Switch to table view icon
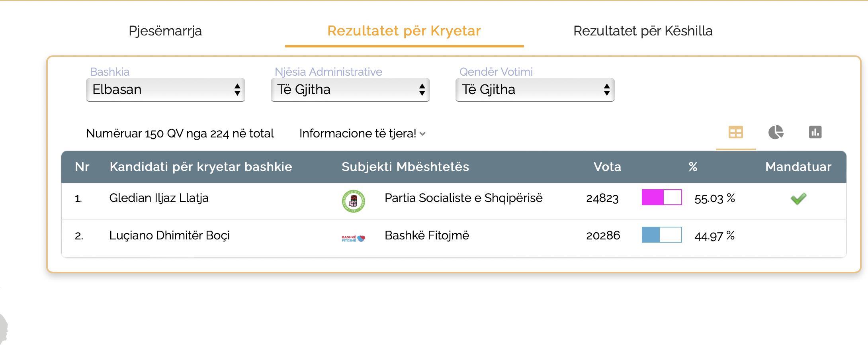The image size is (868, 345). (x=735, y=132)
